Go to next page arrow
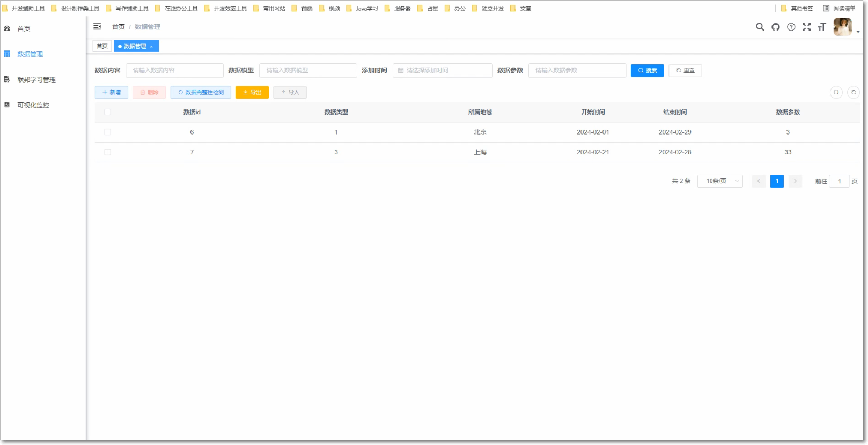Screen dimensions: 868x445 click(795, 181)
